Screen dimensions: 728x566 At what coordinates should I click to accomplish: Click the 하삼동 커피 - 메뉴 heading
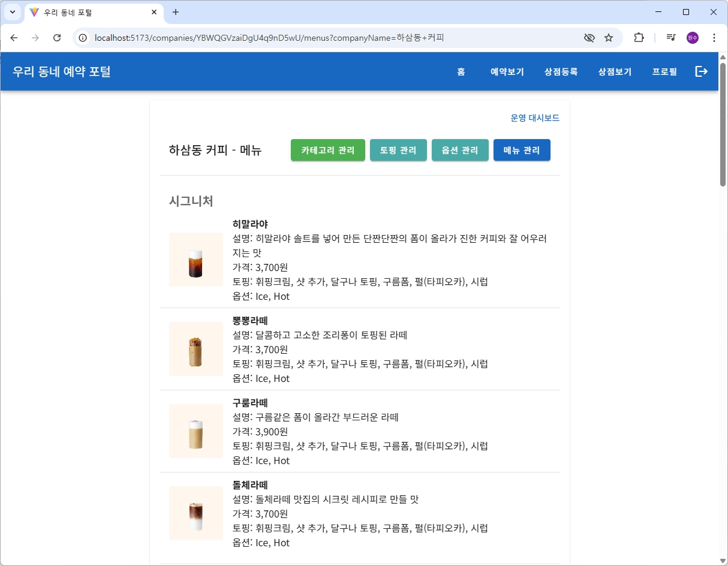point(215,150)
